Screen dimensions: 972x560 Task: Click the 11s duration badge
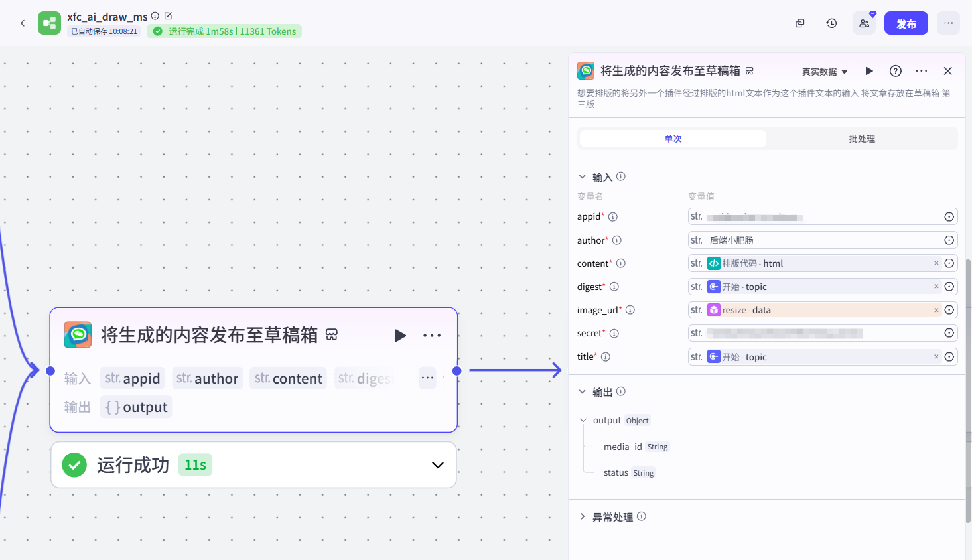[x=195, y=465]
